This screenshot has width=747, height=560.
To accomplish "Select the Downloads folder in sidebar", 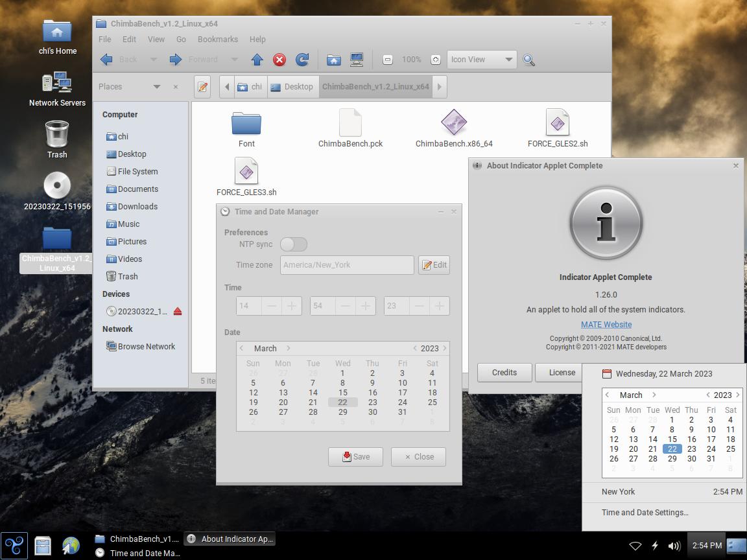I will [x=137, y=207].
